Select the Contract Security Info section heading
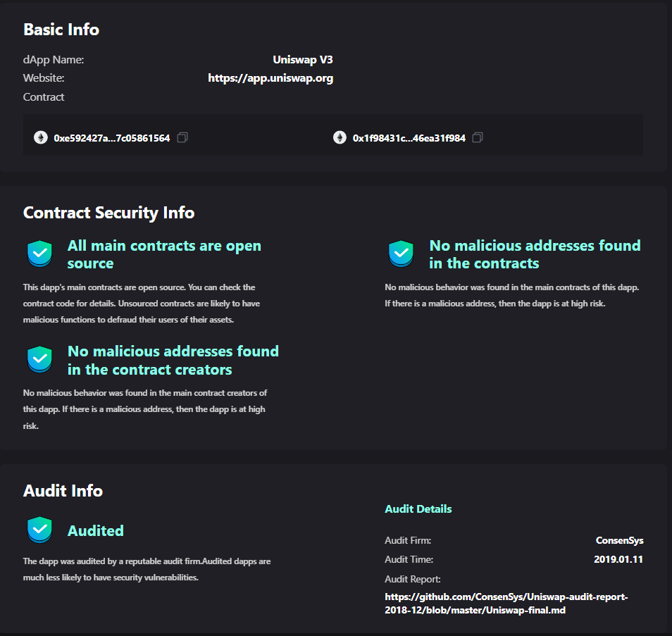The height and width of the screenshot is (636, 672). pyautogui.click(x=109, y=212)
